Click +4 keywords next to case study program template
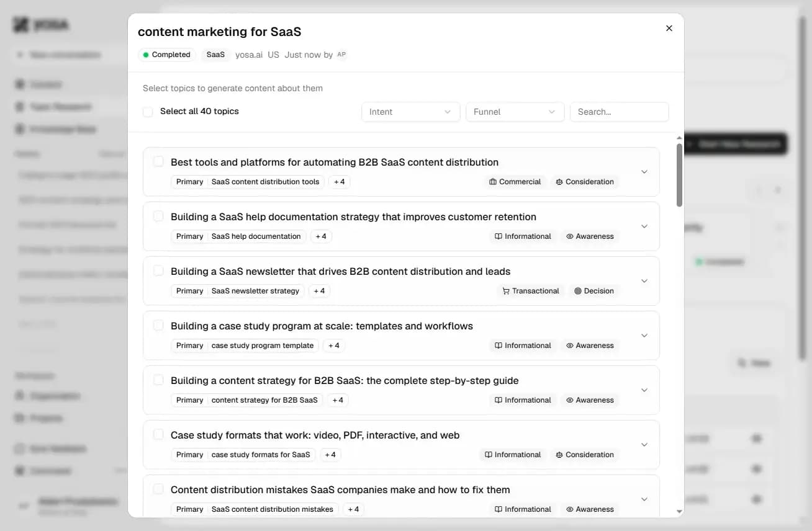The width and height of the screenshot is (812, 531). pos(334,346)
